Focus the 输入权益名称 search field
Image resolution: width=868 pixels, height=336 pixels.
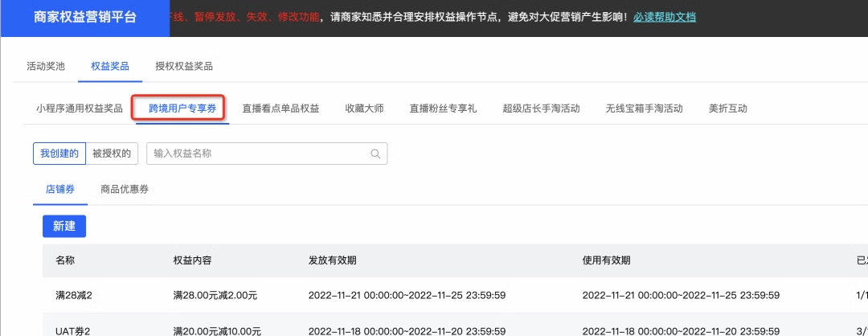tap(257, 154)
